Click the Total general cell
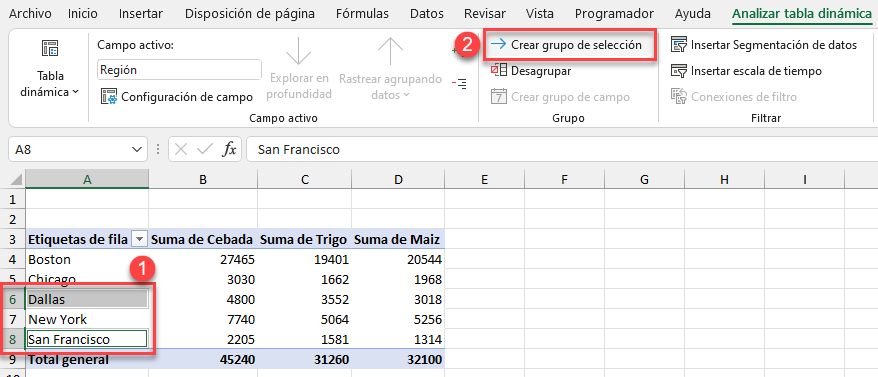The height and width of the screenshot is (377, 878). point(87,359)
